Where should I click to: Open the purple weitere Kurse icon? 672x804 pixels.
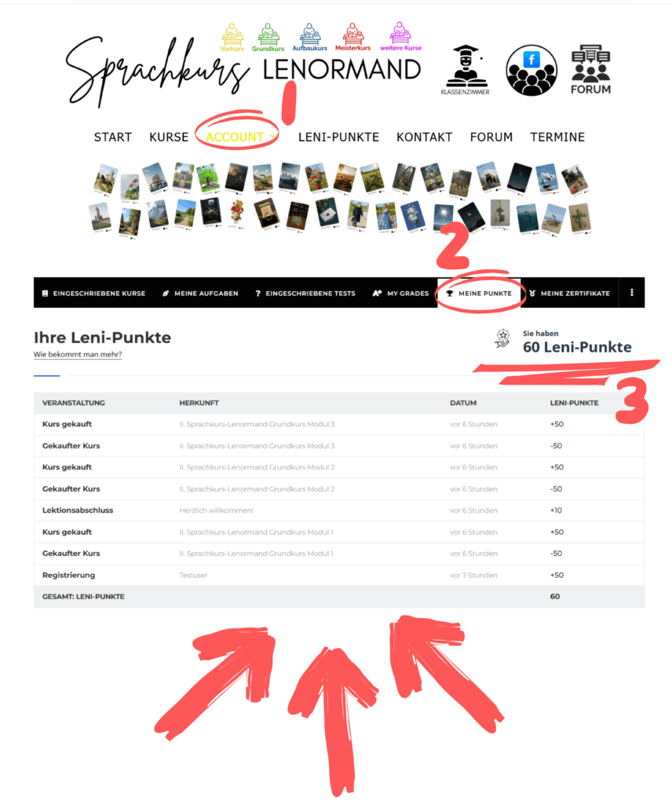pyautogui.click(x=400, y=37)
